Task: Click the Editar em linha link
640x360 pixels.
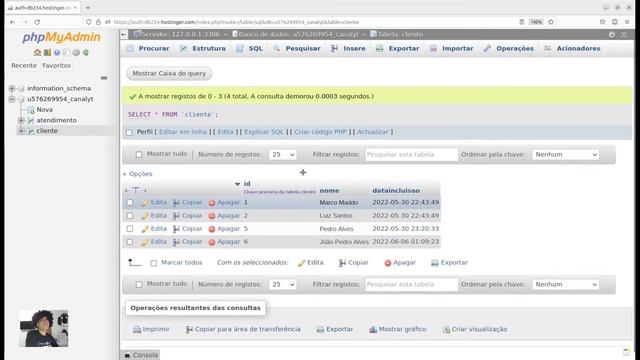Action: [183, 132]
